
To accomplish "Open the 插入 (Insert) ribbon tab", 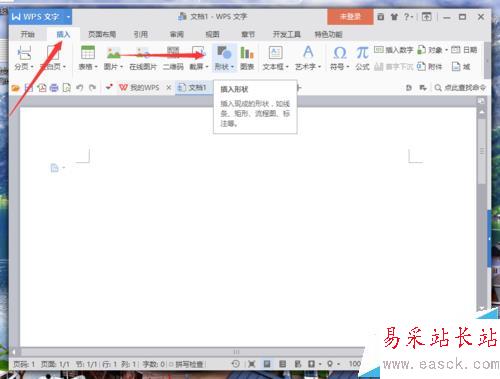I will 63,34.
